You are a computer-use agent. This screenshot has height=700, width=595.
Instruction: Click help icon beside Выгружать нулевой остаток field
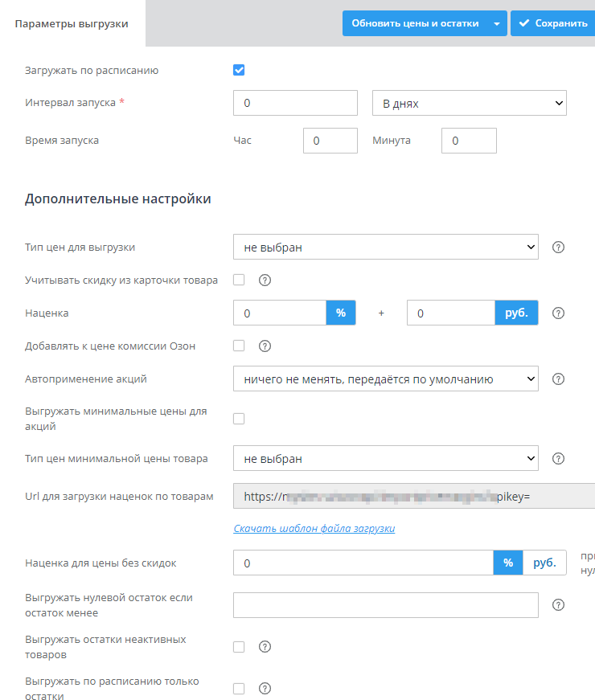[x=559, y=605]
